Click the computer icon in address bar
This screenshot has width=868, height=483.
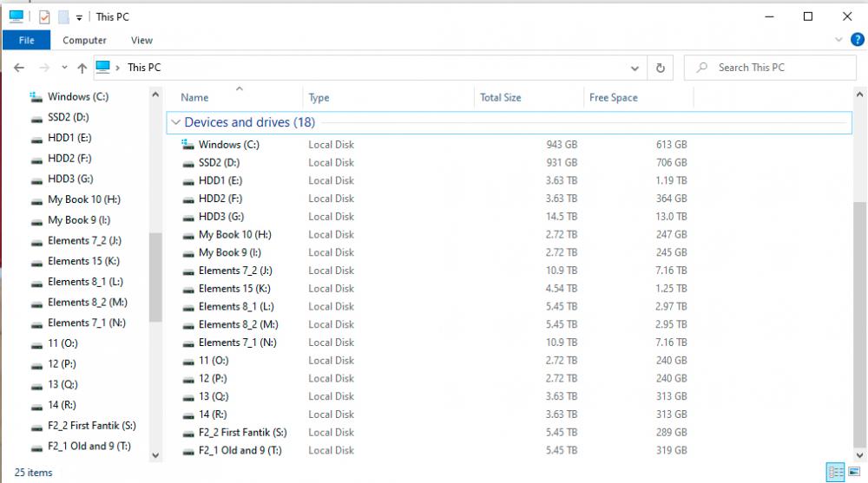103,67
